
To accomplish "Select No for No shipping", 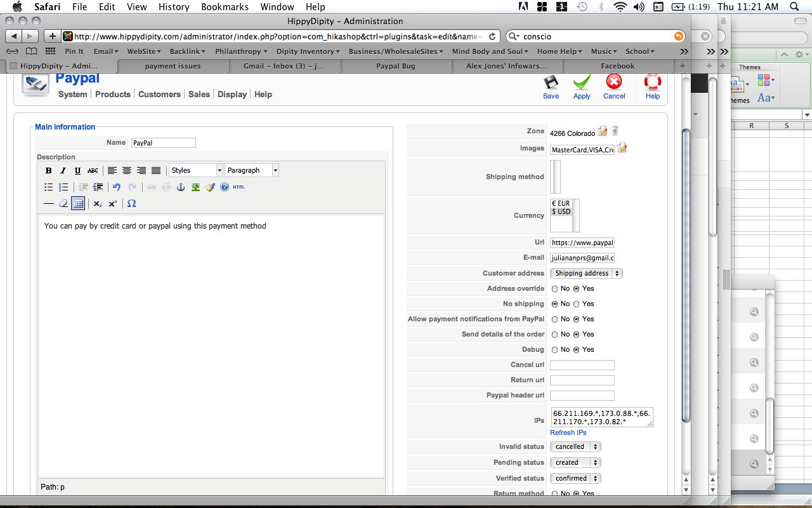I will (555, 304).
